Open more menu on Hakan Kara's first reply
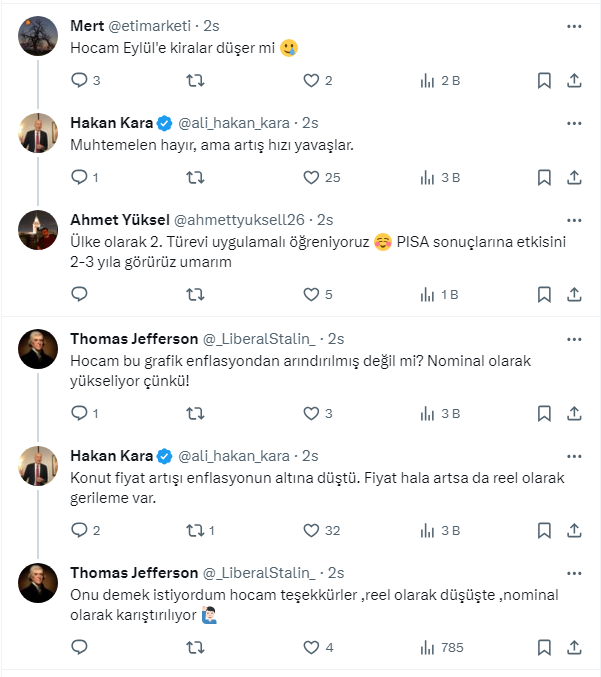The width and height of the screenshot is (601, 677). [574, 123]
